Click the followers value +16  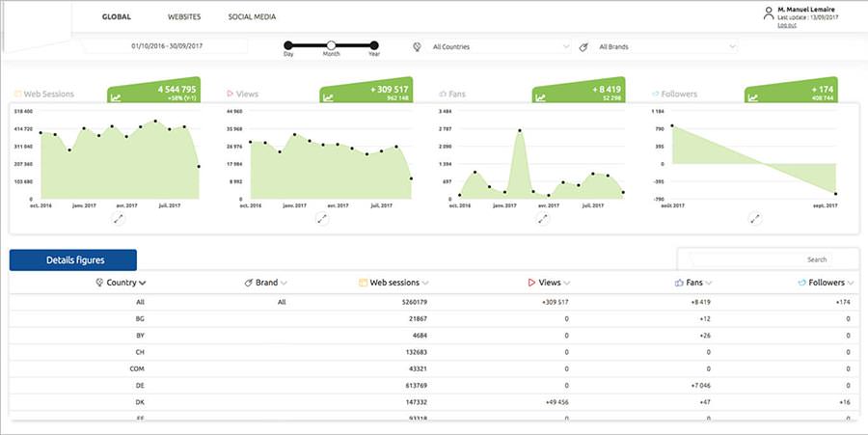(x=844, y=402)
